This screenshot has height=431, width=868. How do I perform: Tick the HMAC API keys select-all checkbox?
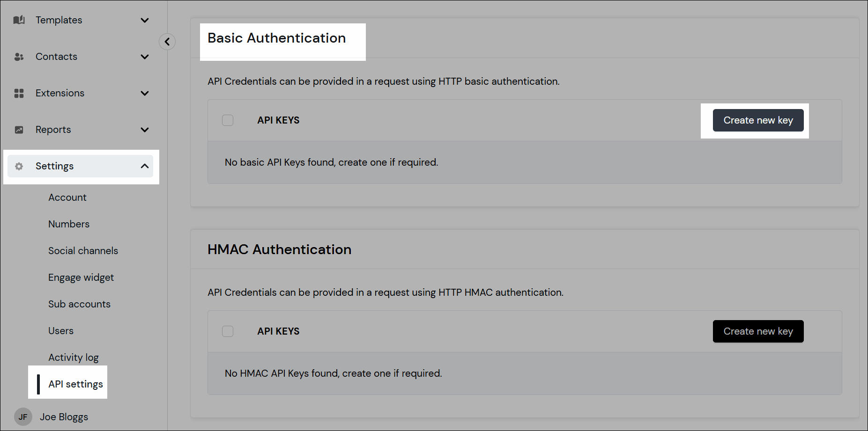[x=228, y=331]
